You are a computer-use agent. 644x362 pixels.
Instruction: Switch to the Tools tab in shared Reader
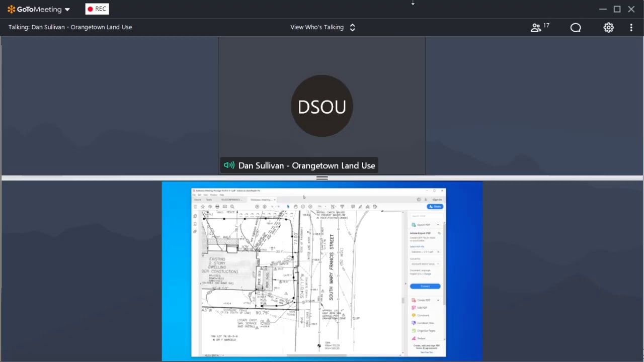(209, 200)
